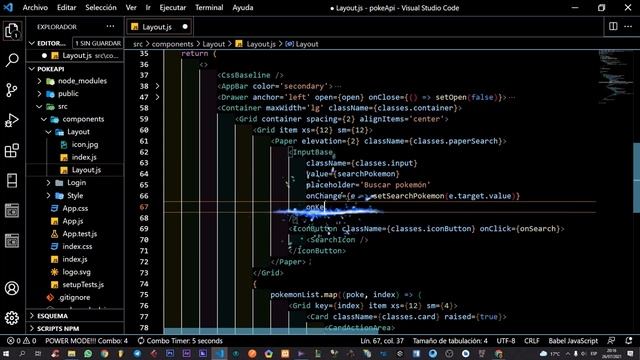Expand the public folder
Viewport: 640px width, 360px height.
click(76, 93)
